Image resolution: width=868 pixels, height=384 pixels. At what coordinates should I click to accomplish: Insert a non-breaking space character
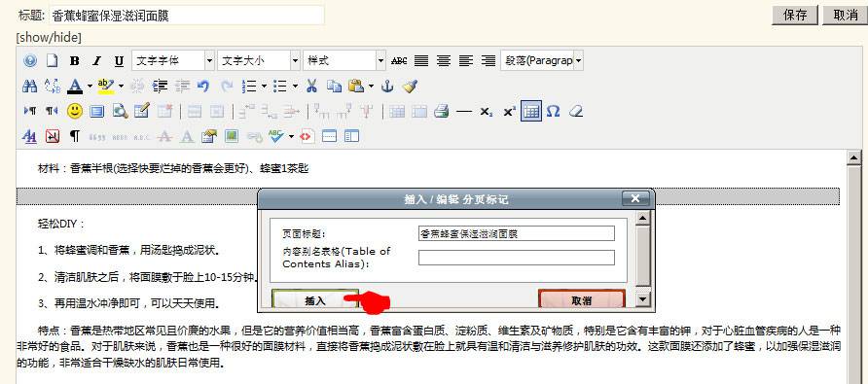[x=52, y=136]
